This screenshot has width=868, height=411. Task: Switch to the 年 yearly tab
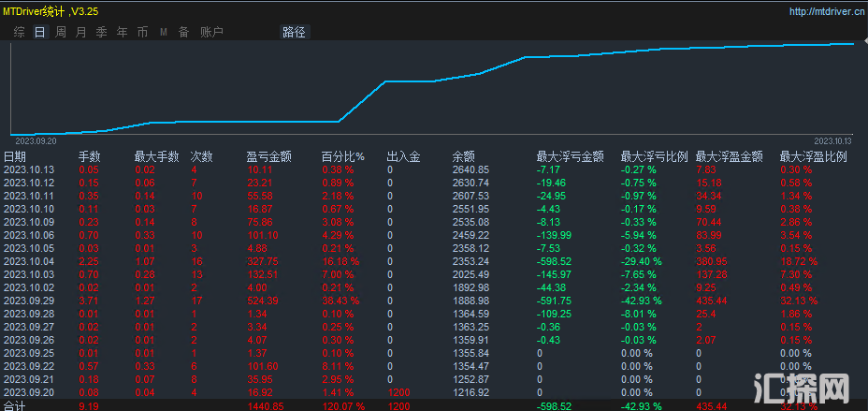pos(122,32)
